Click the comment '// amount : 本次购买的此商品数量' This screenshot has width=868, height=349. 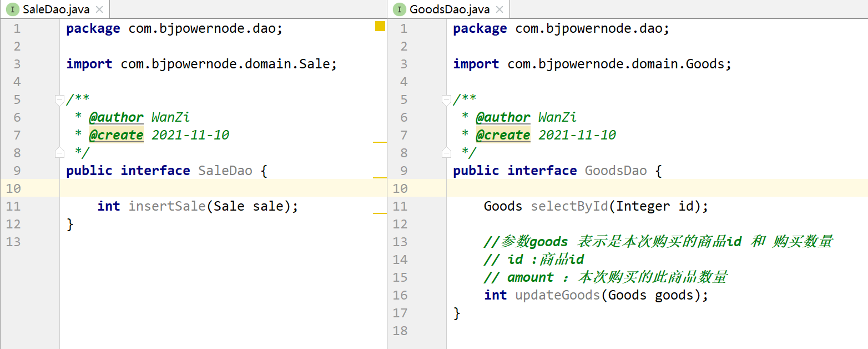(606, 277)
